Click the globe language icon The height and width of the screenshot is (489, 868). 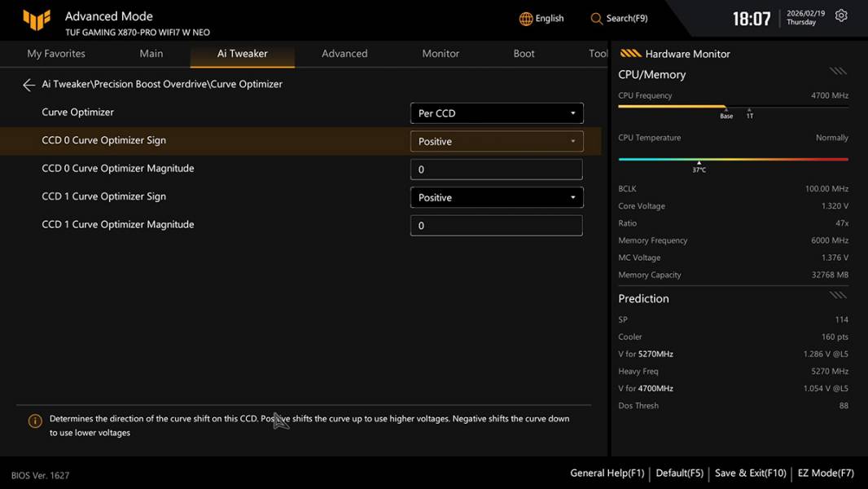(526, 19)
